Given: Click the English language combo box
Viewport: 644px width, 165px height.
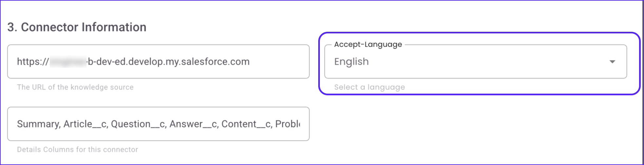Looking at the screenshot, I should [475, 62].
